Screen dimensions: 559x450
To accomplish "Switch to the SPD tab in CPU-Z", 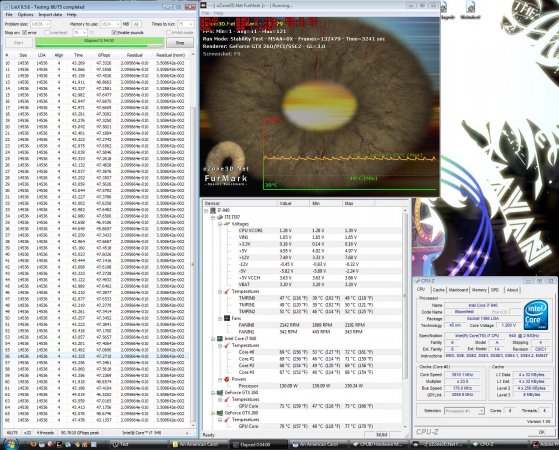I will point(495,290).
